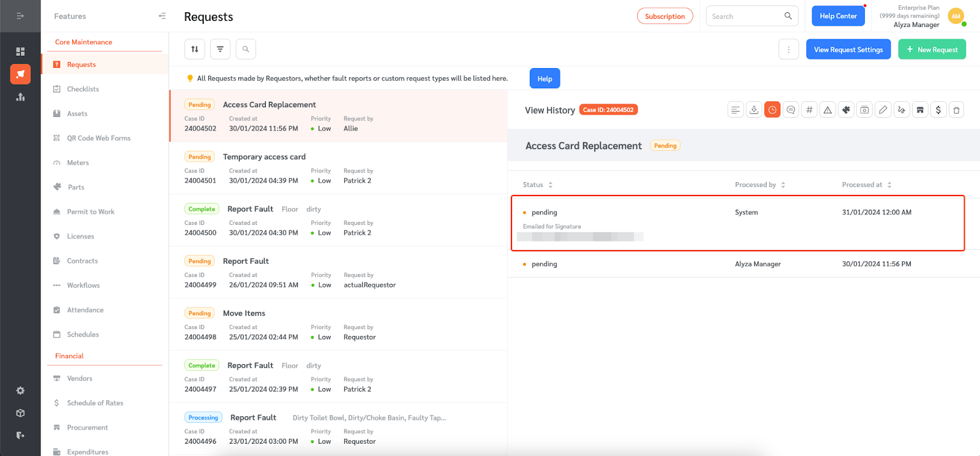
Task: Click the warning triangle icon
Action: (x=827, y=110)
